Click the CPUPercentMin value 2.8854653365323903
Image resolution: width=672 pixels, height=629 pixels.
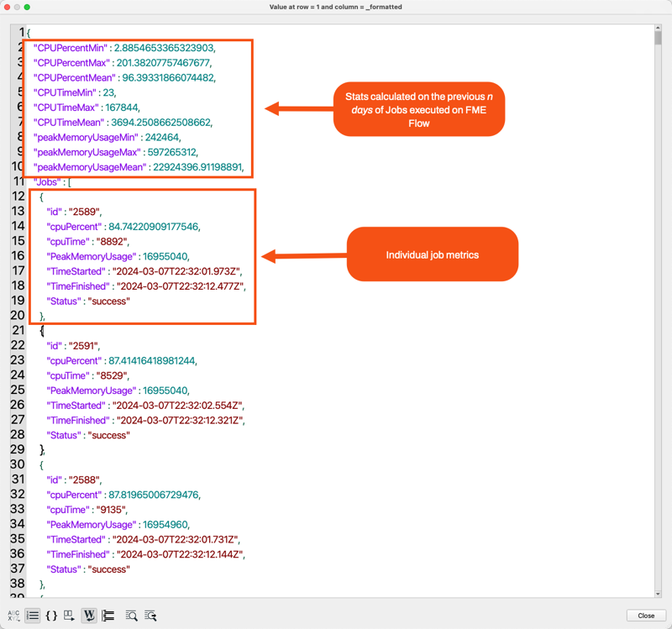(x=165, y=48)
